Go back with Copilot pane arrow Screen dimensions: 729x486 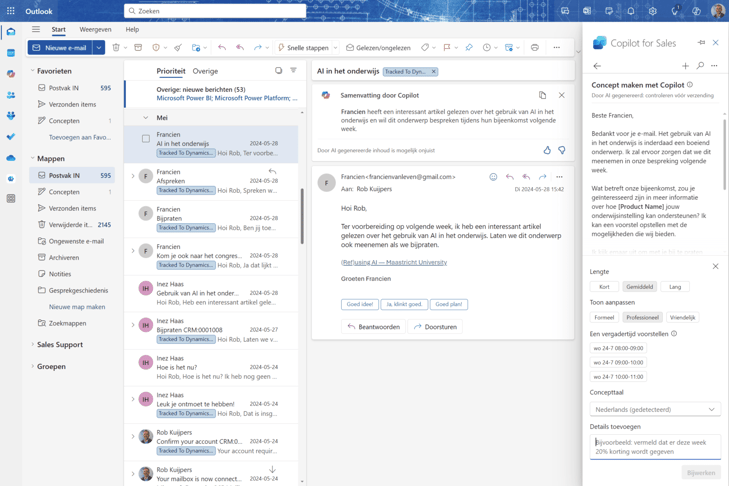pyautogui.click(x=597, y=66)
